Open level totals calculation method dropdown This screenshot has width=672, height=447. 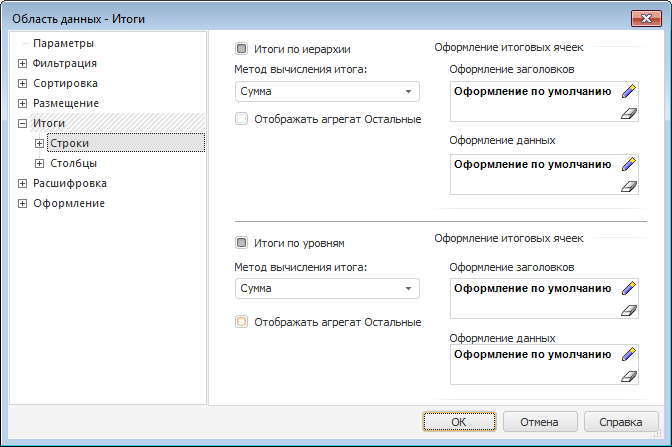click(408, 289)
